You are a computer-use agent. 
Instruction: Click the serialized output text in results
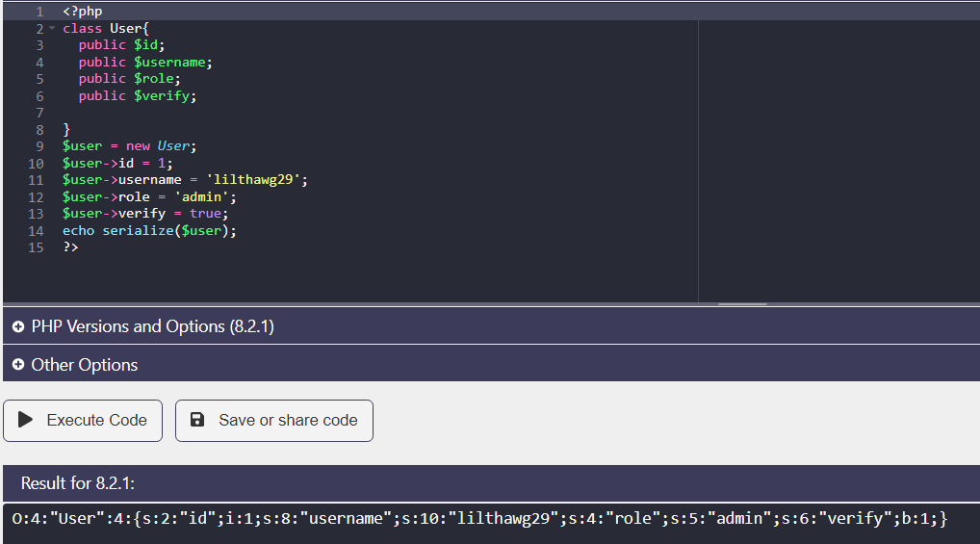(x=479, y=519)
